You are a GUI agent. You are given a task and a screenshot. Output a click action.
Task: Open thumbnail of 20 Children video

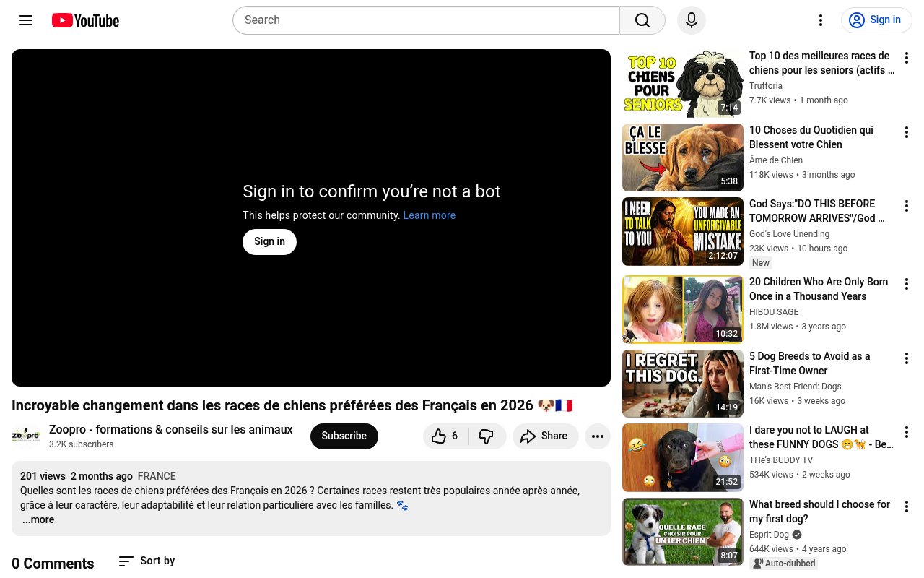(682, 309)
